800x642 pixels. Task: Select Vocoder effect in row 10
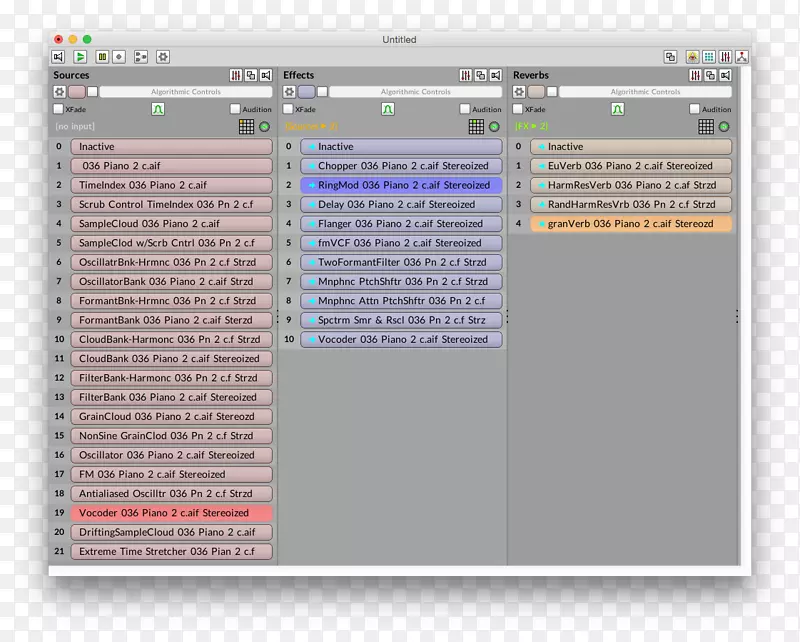(401, 339)
